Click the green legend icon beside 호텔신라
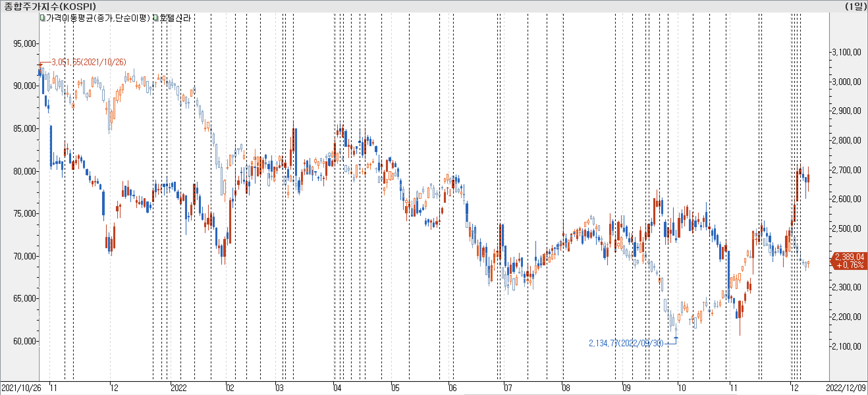This screenshot has height=395, width=868. click(x=156, y=18)
